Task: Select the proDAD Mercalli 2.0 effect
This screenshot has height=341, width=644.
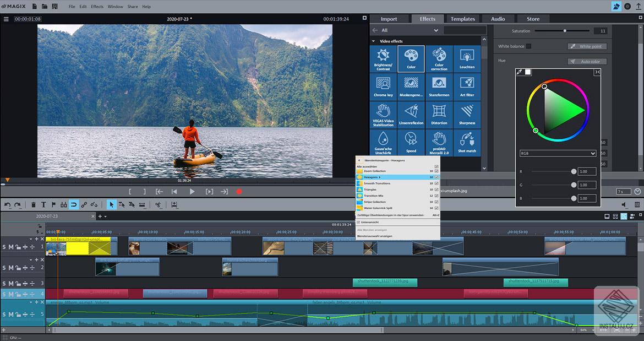Action: [439, 143]
